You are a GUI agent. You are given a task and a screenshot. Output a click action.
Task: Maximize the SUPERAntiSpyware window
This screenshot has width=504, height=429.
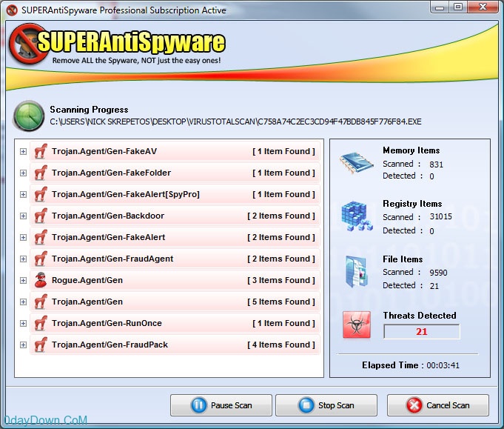click(458, 7)
